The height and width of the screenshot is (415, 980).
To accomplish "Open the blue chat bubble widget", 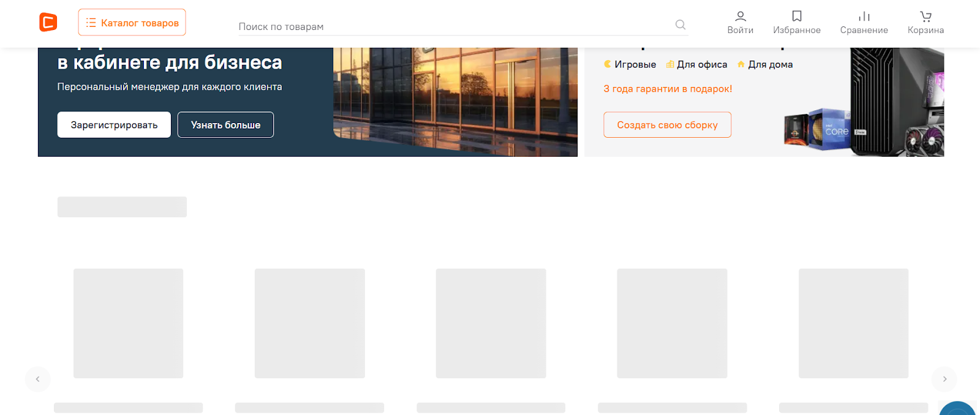I will click(957, 409).
